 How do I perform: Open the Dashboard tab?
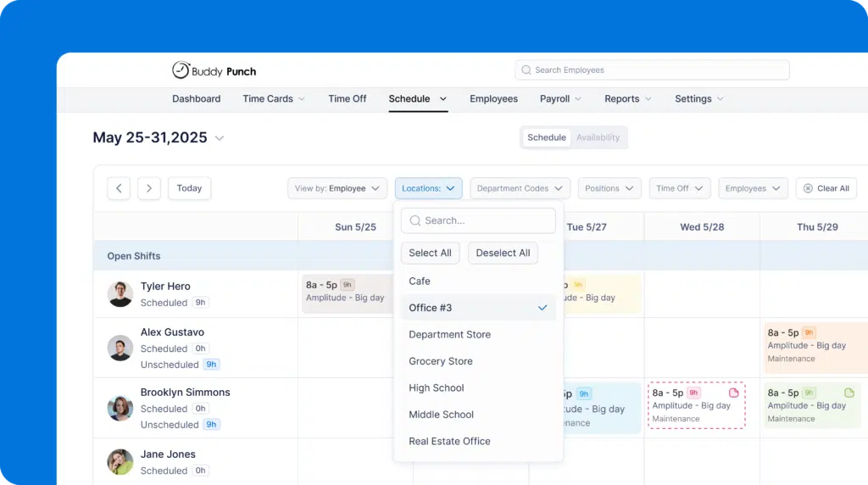click(196, 99)
